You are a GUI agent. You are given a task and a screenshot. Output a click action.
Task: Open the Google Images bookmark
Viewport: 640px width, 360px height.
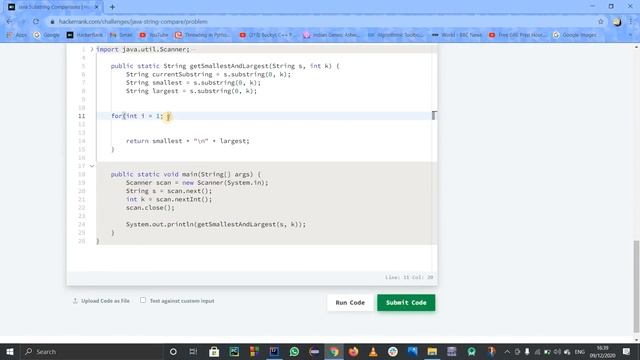pos(575,35)
